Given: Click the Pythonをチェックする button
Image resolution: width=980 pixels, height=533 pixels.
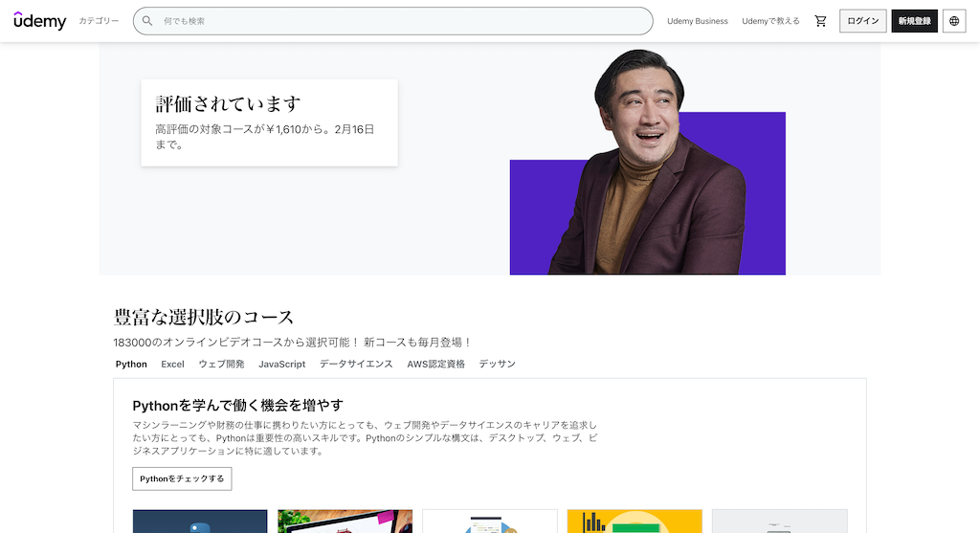Looking at the screenshot, I should [x=182, y=478].
